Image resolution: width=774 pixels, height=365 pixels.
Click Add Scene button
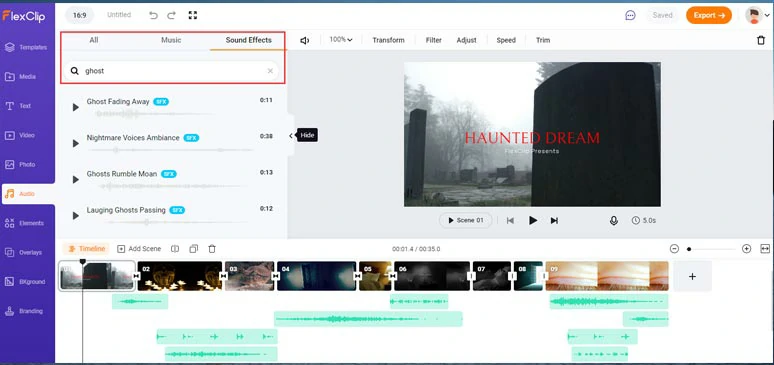pos(139,249)
